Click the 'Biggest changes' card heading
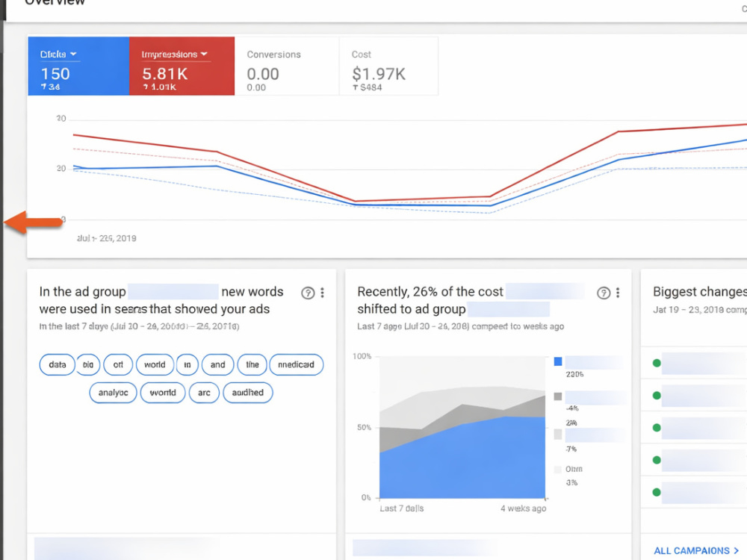This screenshot has height=560, width=747. point(700,292)
